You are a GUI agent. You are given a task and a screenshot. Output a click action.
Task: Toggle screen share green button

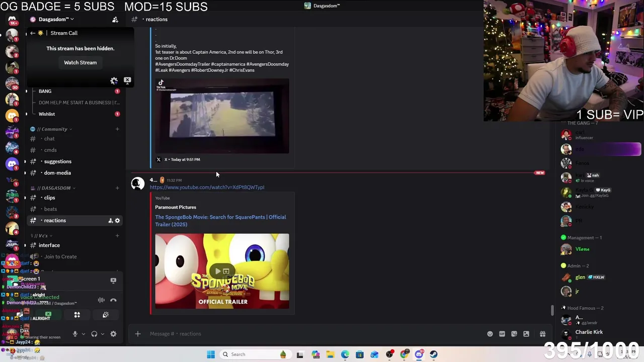click(48, 315)
